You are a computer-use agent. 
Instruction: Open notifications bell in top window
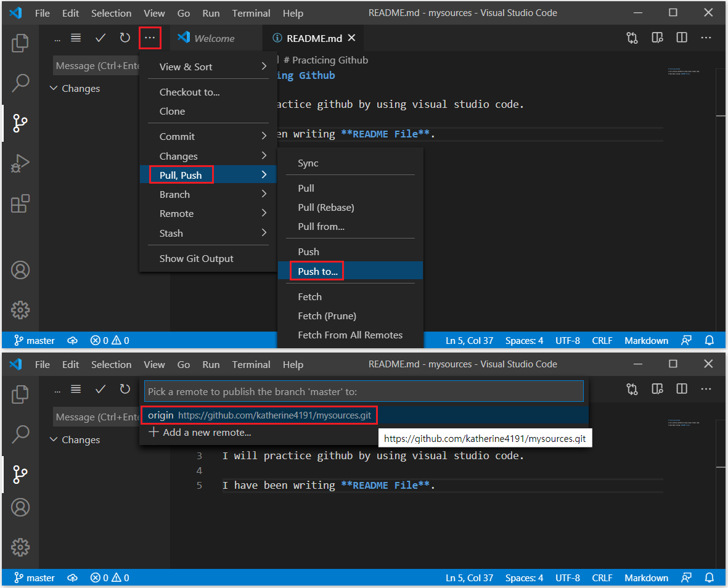[x=709, y=341]
